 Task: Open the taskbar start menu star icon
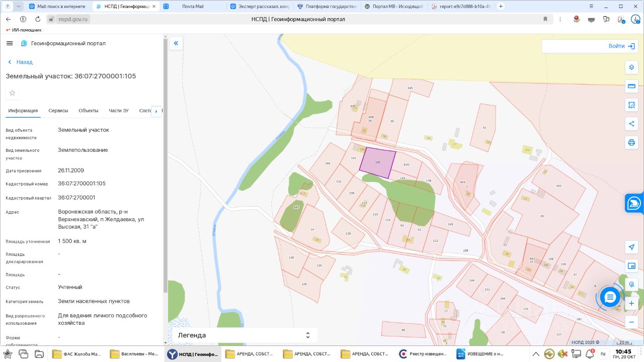(x=8, y=354)
